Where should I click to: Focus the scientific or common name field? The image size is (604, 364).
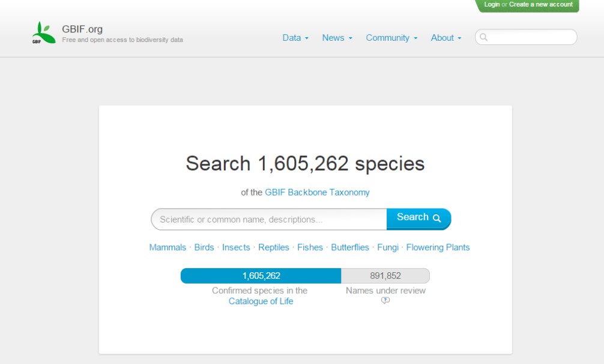(x=268, y=219)
